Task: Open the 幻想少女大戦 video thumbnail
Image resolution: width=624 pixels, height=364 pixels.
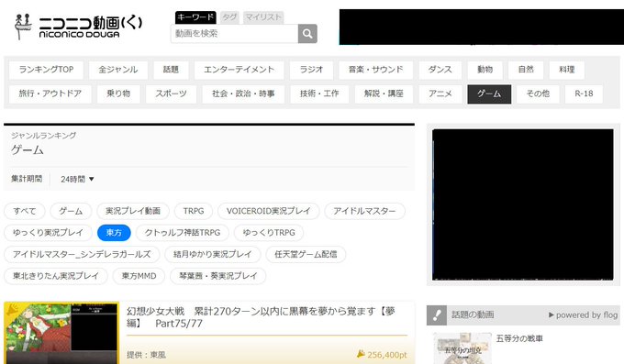Action: click(61, 334)
